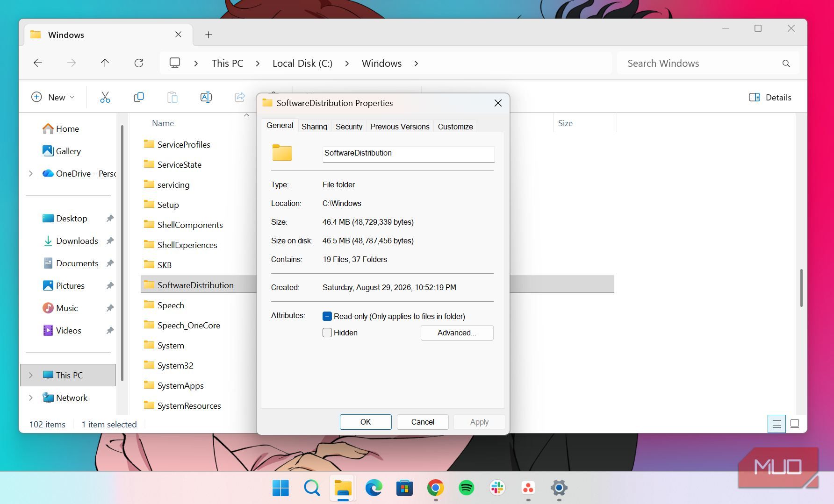Click the Rename icon in the toolbar
The height and width of the screenshot is (504, 834).
(x=206, y=97)
